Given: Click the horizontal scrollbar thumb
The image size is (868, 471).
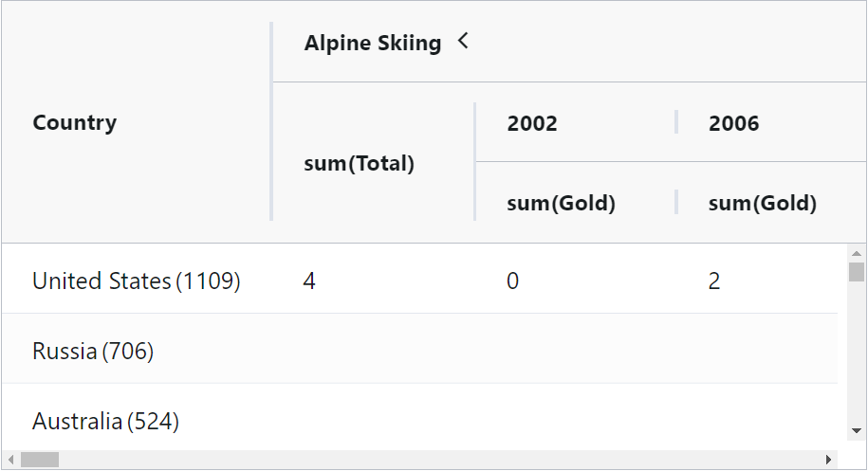Looking at the screenshot, I should (40, 460).
